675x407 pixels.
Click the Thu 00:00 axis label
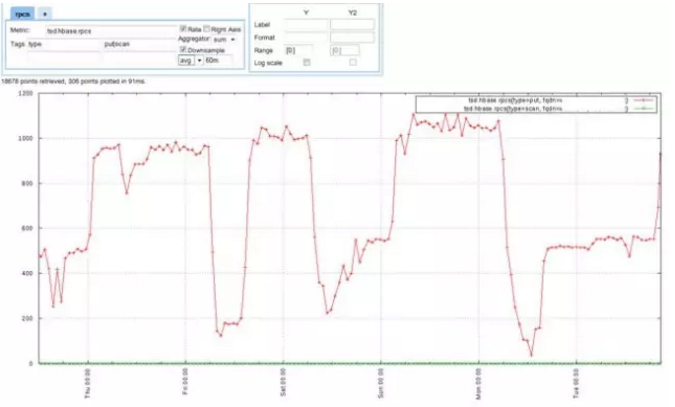click(x=88, y=383)
